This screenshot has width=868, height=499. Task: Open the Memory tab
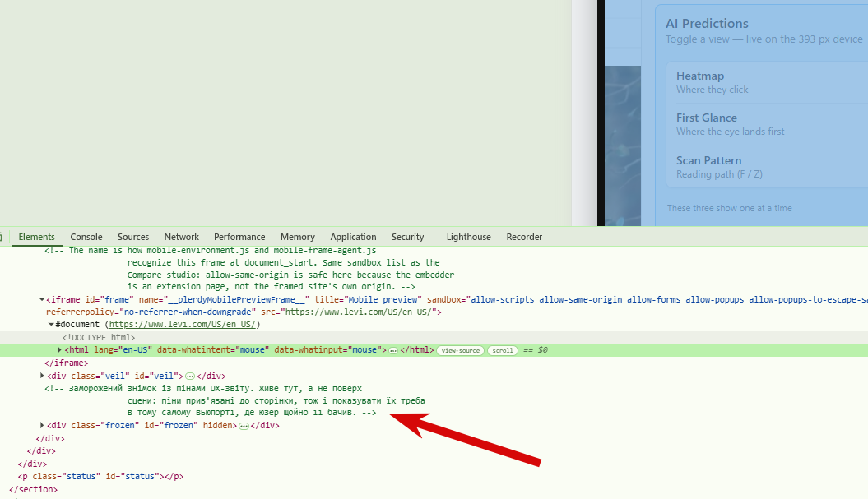(x=297, y=237)
